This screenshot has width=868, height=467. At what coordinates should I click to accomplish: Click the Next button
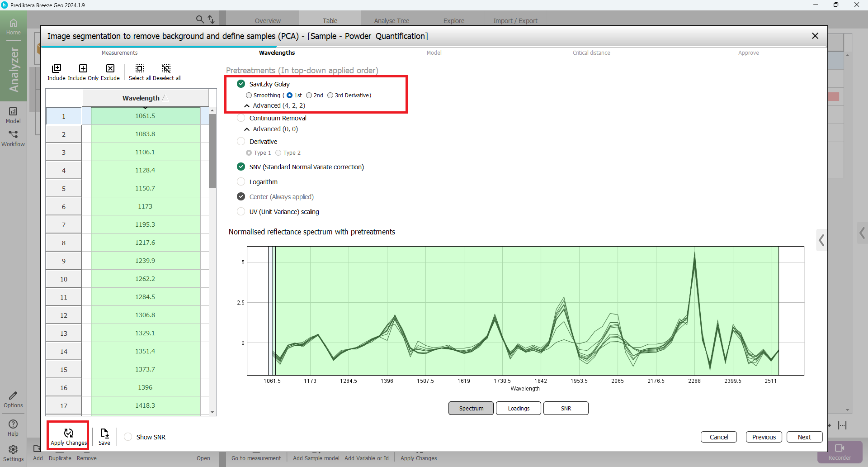804,437
